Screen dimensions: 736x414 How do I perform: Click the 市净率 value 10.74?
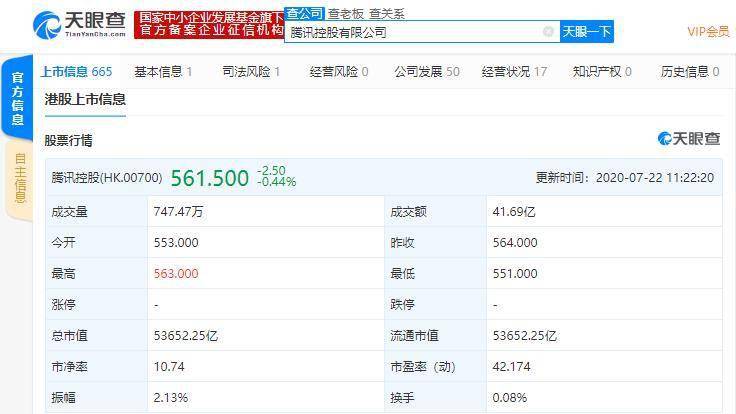coord(169,367)
